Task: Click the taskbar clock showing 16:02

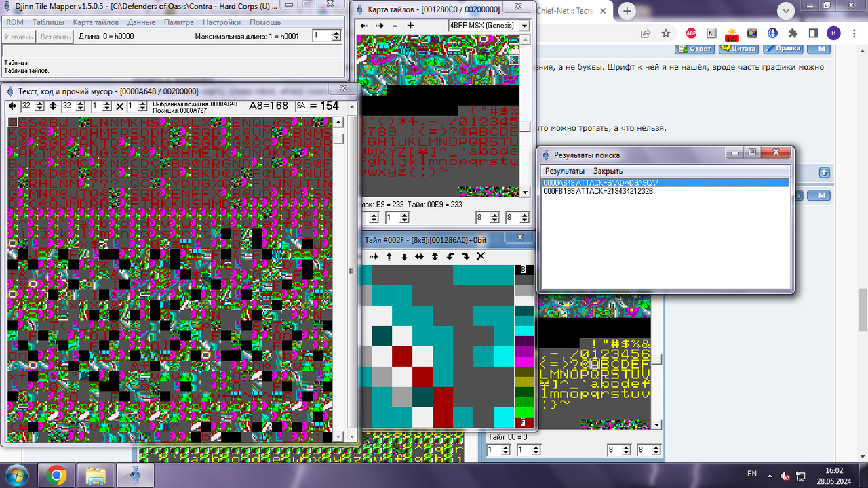Action: (833, 474)
